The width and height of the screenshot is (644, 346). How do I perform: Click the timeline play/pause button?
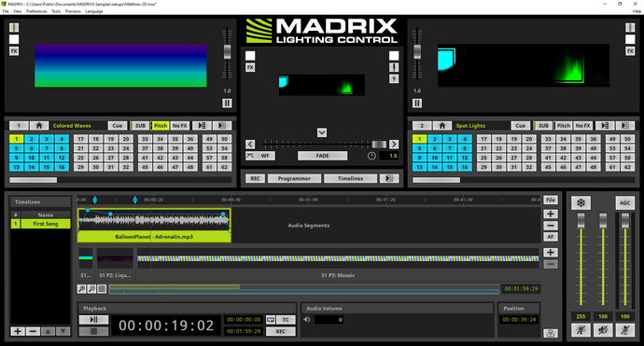[x=93, y=319]
